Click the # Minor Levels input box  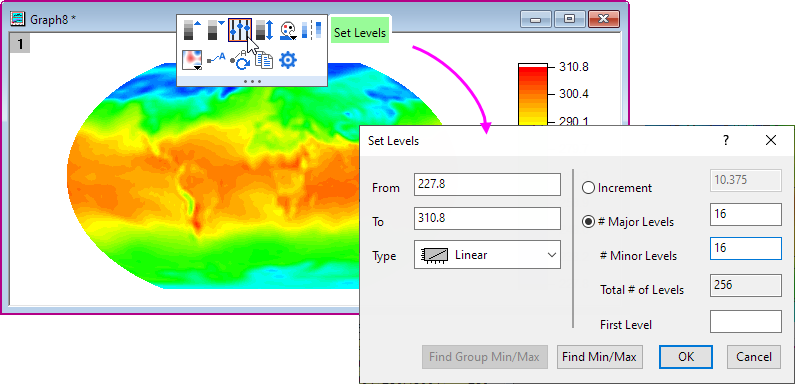pos(745,249)
